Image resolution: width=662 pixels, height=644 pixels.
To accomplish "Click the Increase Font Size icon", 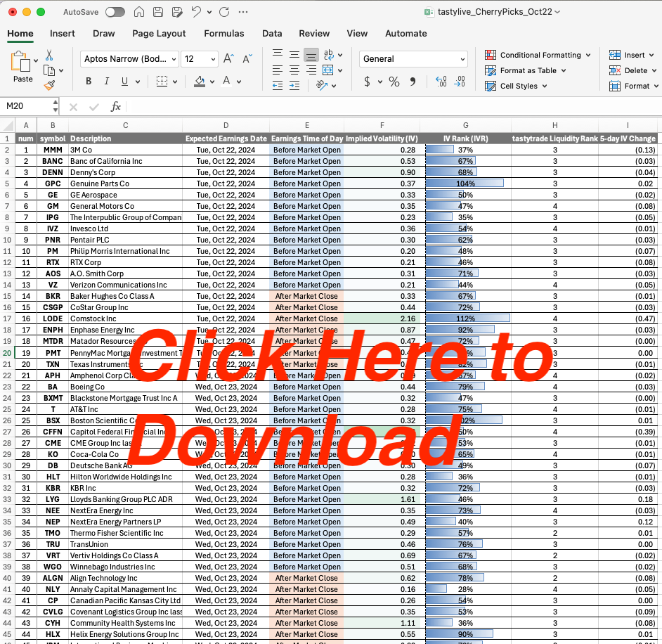I will [x=229, y=58].
